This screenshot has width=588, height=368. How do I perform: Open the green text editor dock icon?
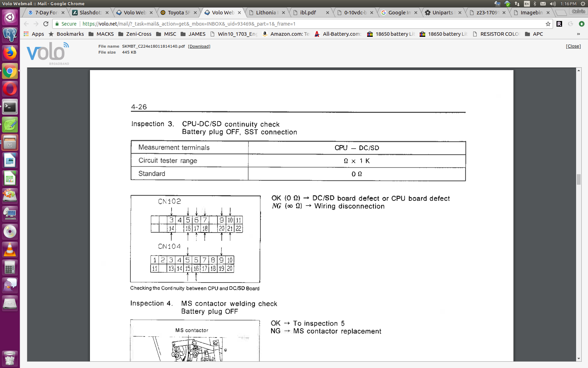coord(10,125)
